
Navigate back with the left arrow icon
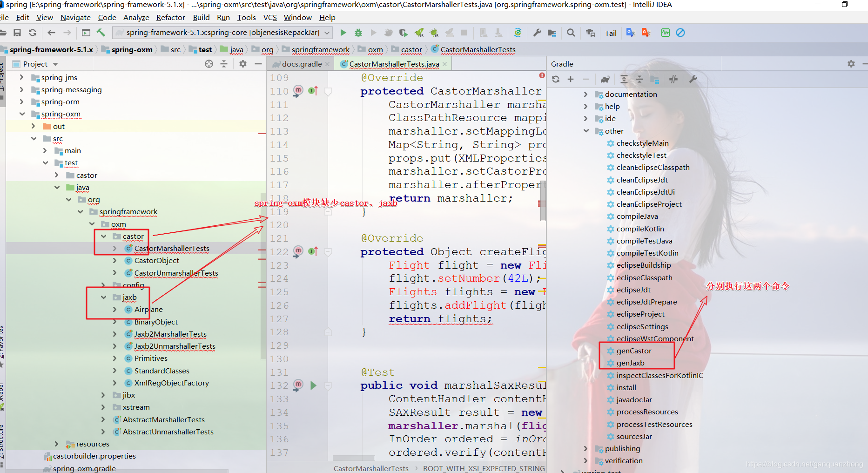[52, 33]
